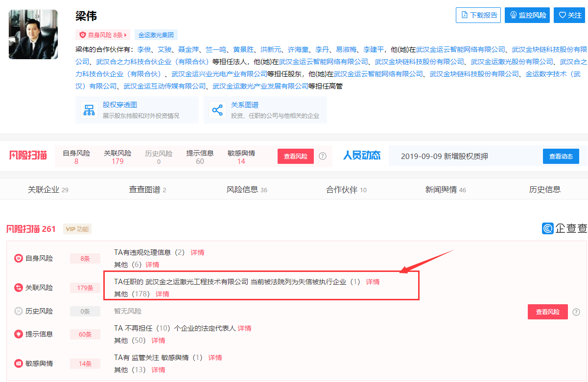Image resolution: width=588 pixels, height=382 pixels.
Task: Open partner link 李俊
Action: (x=144, y=50)
